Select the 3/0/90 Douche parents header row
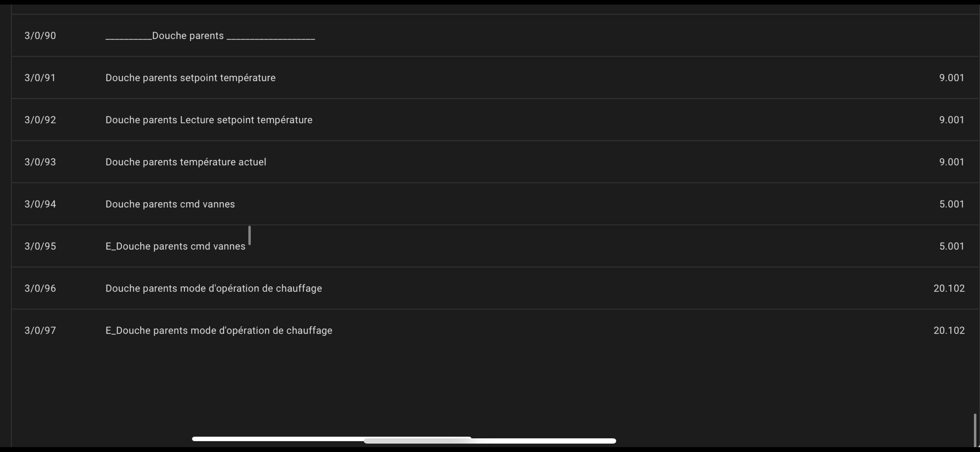Screen dimensions: 980x452 495,35
